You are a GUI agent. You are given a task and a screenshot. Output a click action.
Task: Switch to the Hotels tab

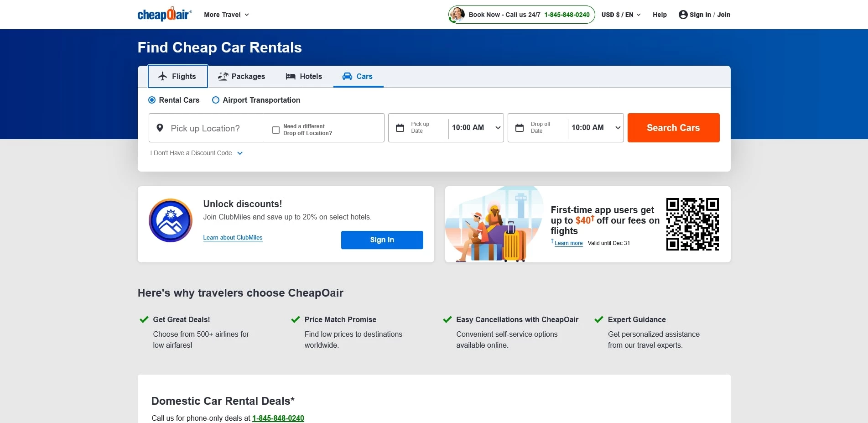coord(304,76)
